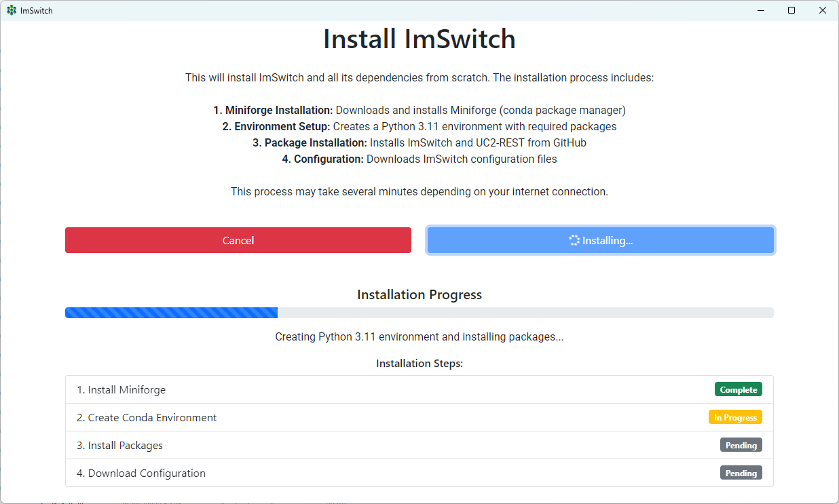839x504 pixels.
Task: Click the '1. Miniforge Installation:' description line
Action: click(x=419, y=110)
